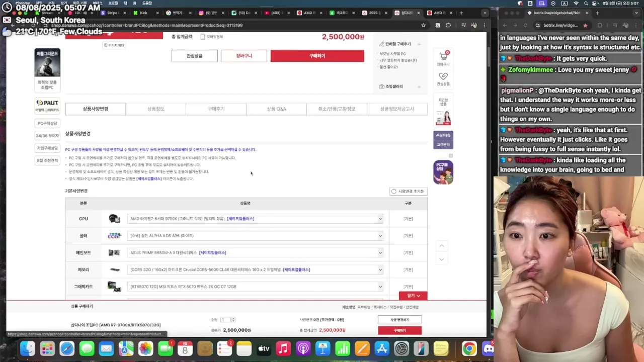Click the 사양변경 초기화 reset button
The image size is (644, 362).
coord(408,191)
